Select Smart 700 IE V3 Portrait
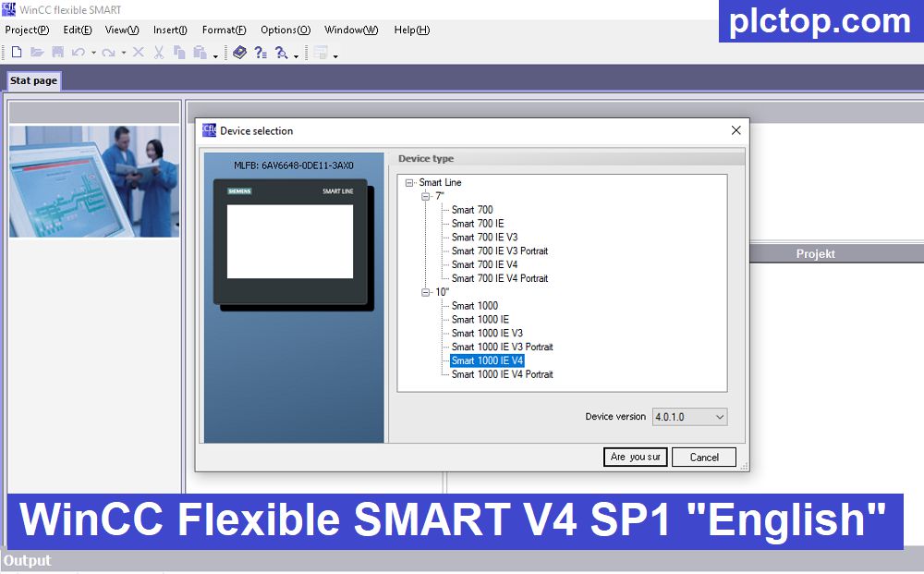The width and height of the screenshot is (924, 574). click(500, 251)
